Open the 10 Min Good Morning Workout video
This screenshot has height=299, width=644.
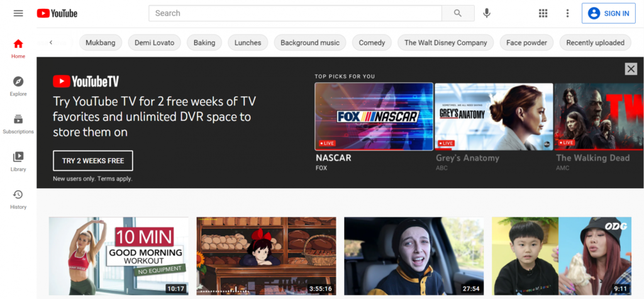(119, 256)
